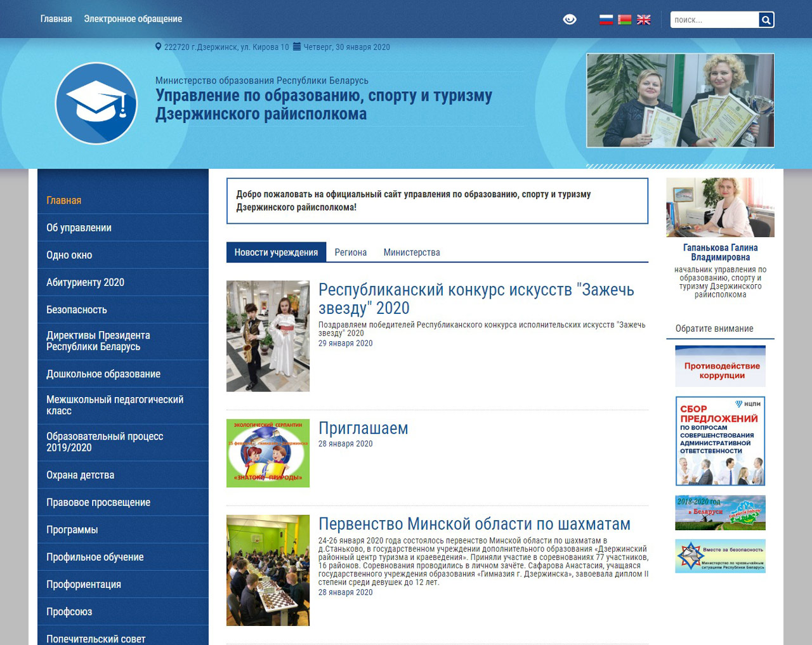The width and height of the screenshot is (812, 645).
Task: Open Директивы Президента Республики Беларусь
Action: (x=123, y=341)
